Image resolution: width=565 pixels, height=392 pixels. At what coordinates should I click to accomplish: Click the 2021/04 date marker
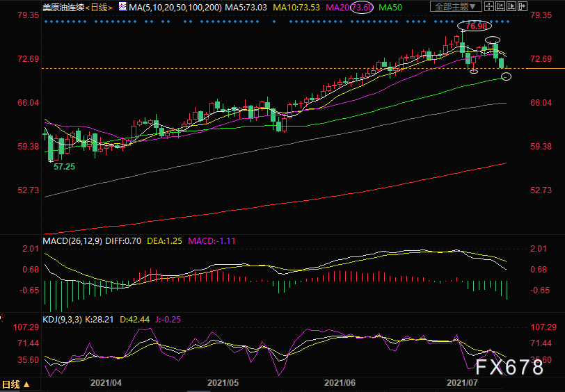point(106,383)
